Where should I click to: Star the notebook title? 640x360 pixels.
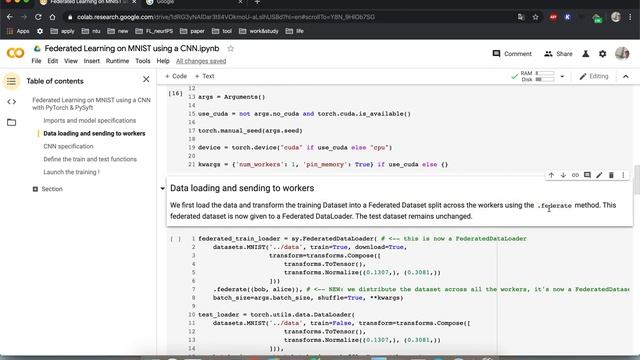(231, 49)
